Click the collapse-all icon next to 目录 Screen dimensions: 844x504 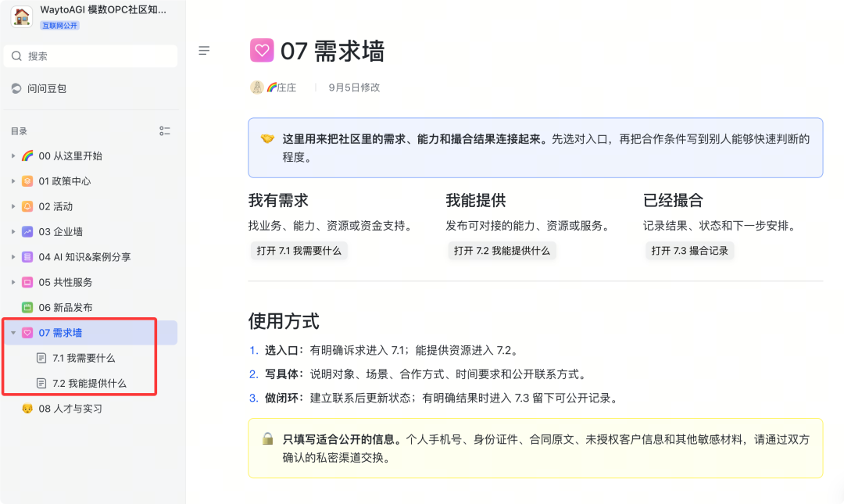pos(165,130)
